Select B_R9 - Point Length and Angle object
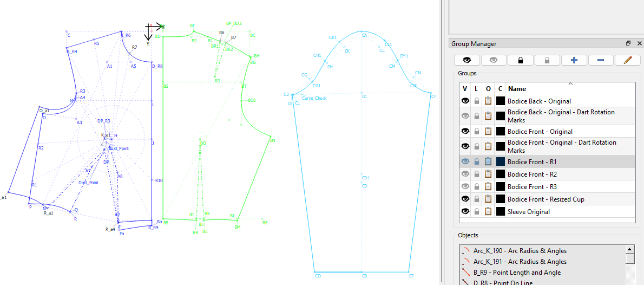Viewport: 644px width, 285px height. pos(517,273)
